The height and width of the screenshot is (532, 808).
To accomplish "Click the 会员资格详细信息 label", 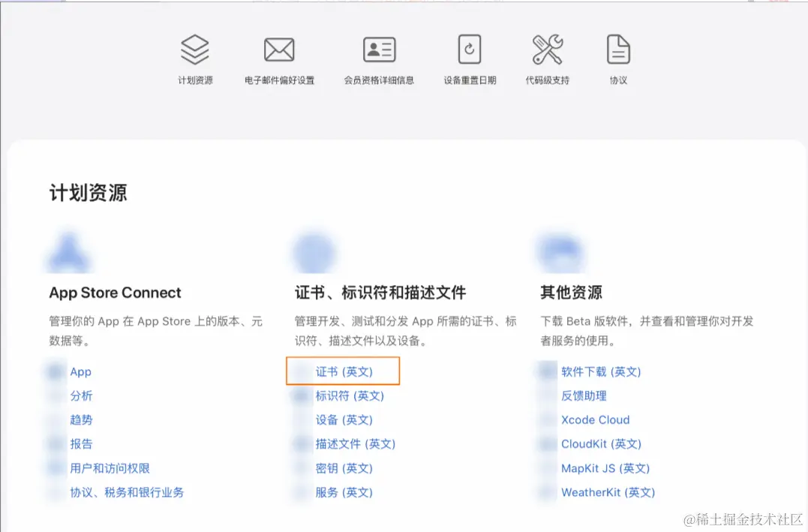I will [x=380, y=80].
